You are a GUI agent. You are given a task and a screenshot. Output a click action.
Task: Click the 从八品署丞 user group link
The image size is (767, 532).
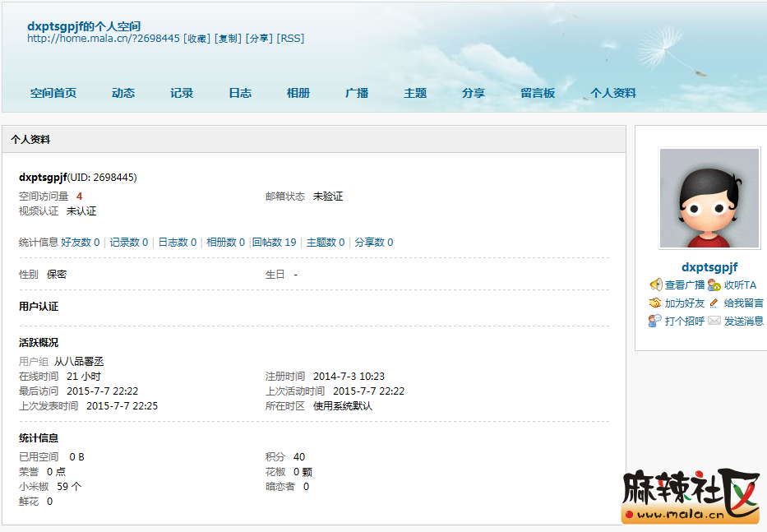[79, 362]
